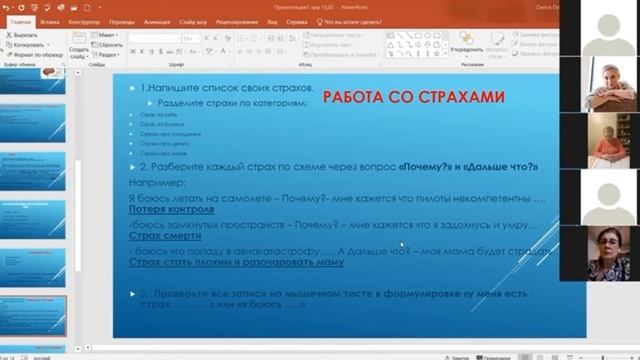Screen dimensions: 640x360
Task: Open quick access toolbar customization arrow
Action: (100, 7)
